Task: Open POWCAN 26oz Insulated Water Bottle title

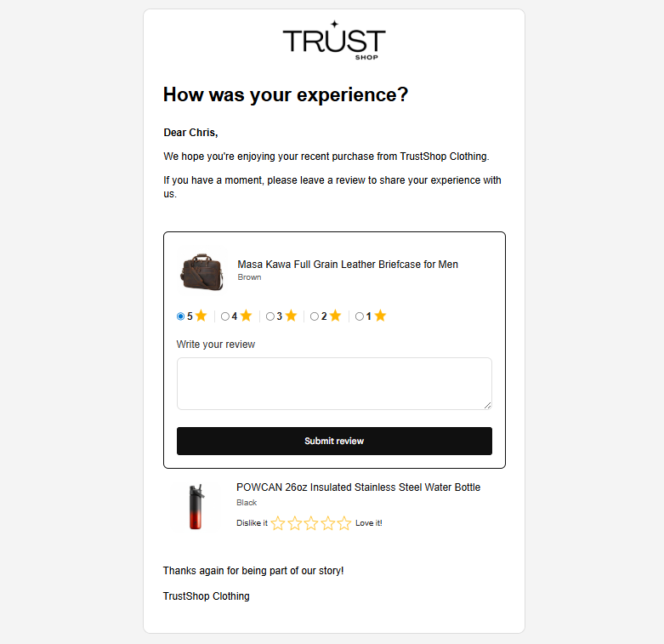Action: tap(358, 487)
